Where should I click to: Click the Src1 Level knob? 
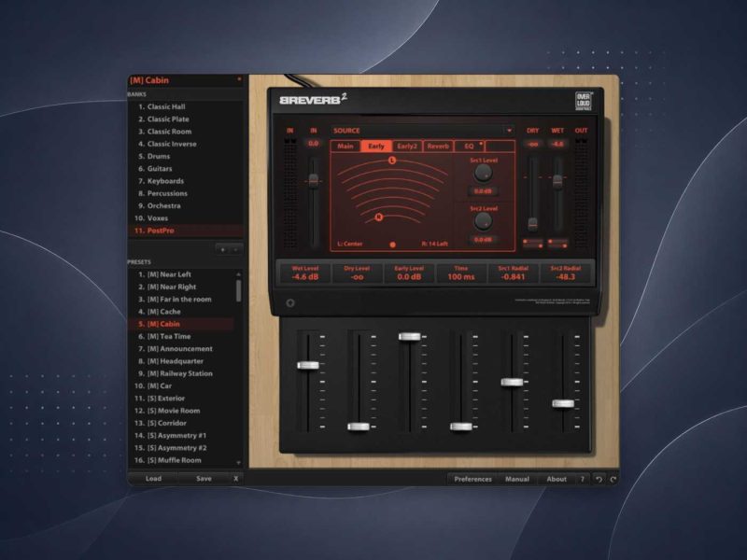click(483, 174)
